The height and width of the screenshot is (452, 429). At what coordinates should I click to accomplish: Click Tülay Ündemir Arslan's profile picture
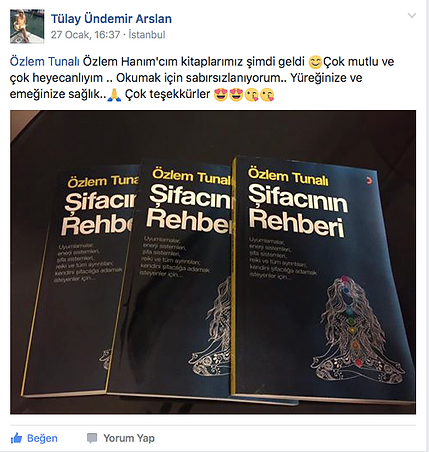click(27, 26)
